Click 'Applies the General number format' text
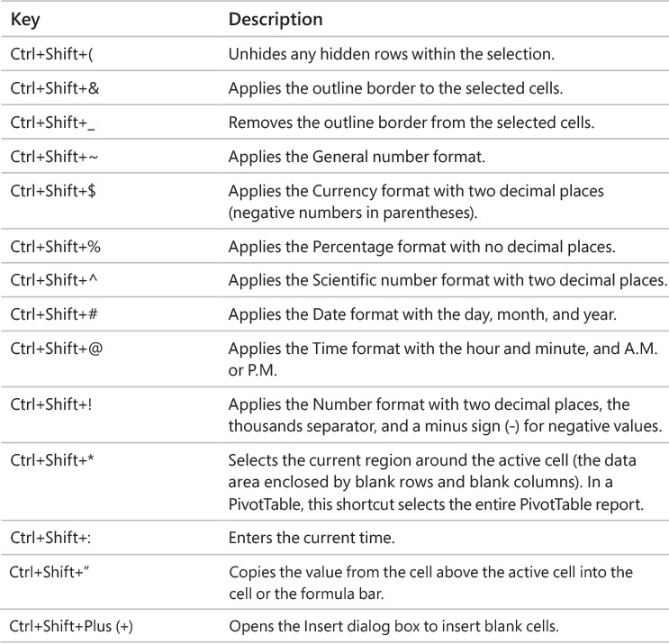 point(357,157)
